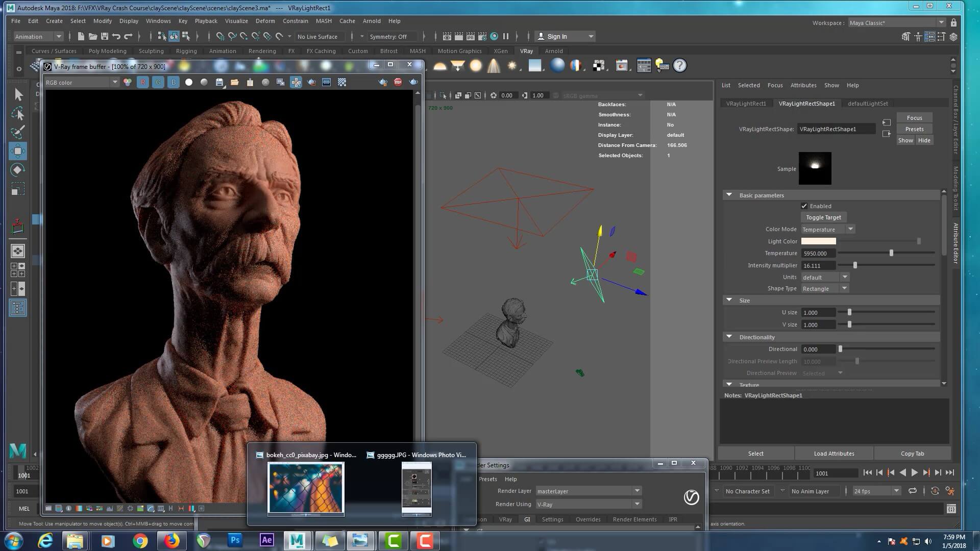Viewport: 980px width, 551px height.
Task: Toggle the blue channel in frame buffer
Action: tap(174, 82)
